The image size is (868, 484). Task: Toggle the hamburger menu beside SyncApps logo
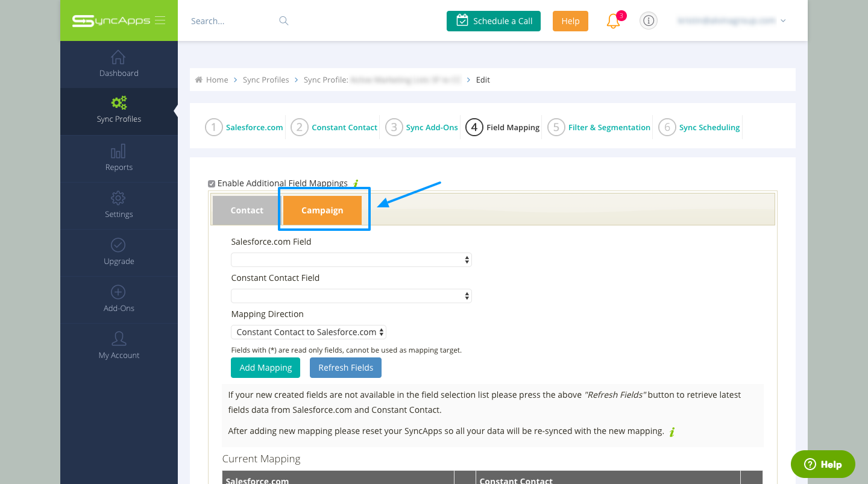(x=160, y=20)
